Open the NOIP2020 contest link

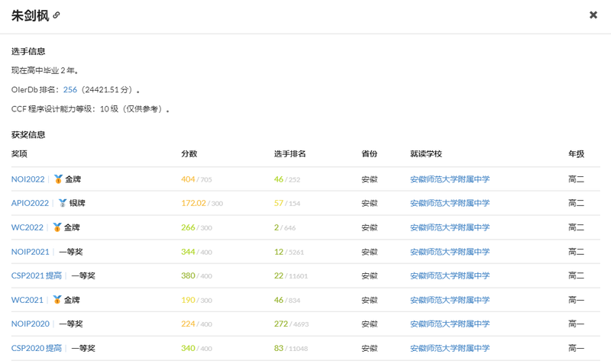click(30, 324)
